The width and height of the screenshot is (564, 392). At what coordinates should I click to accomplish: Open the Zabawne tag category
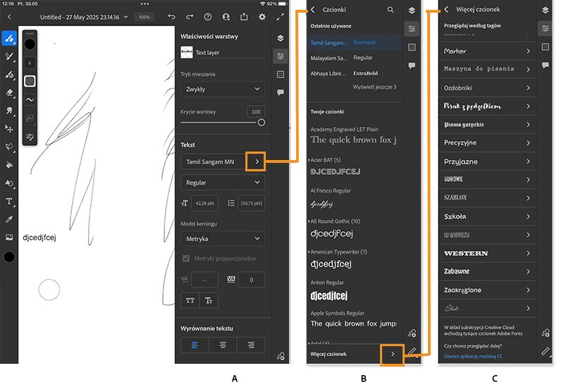(487, 271)
